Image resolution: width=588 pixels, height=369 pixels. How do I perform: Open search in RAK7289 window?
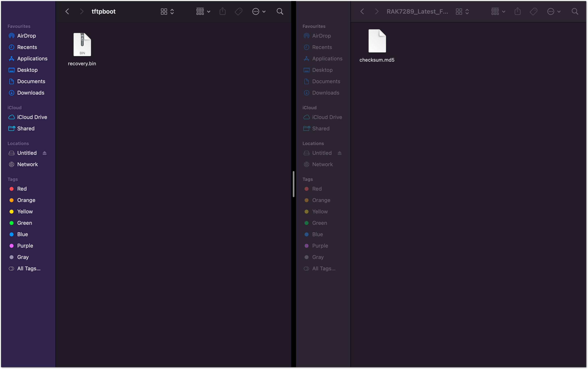pyautogui.click(x=575, y=11)
